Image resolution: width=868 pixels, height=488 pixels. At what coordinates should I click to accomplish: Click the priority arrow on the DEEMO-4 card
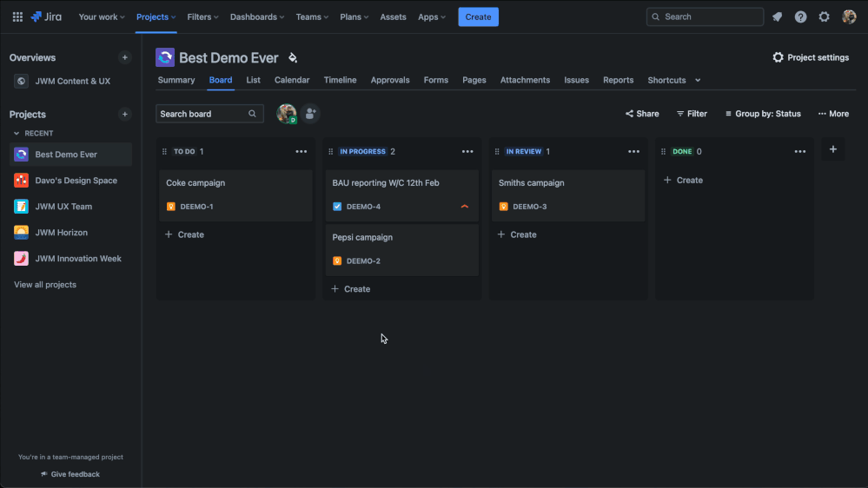coord(465,207)
